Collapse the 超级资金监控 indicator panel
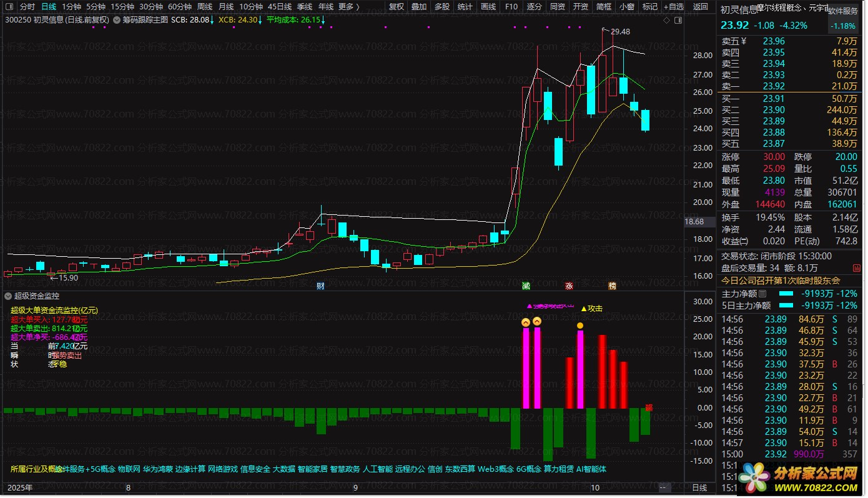 click(x=7, y=296)
